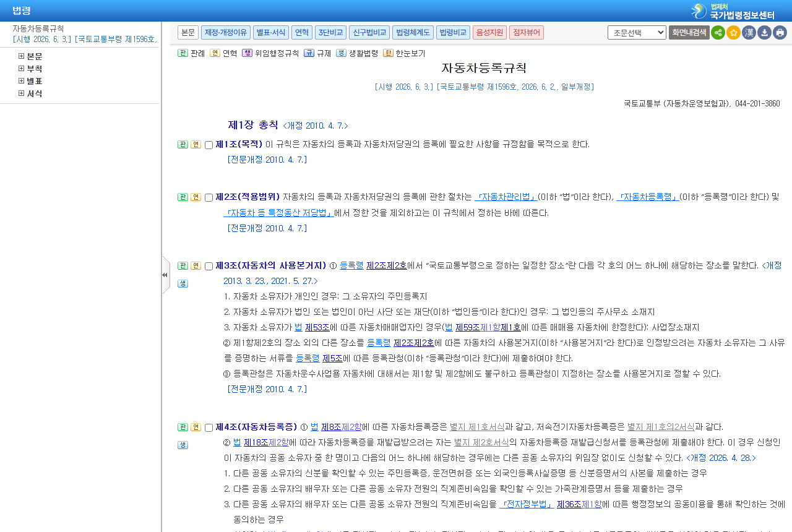792x532 pixels.
Task: Open the 조문선택 dropdown
Action: tap(637, 32)
